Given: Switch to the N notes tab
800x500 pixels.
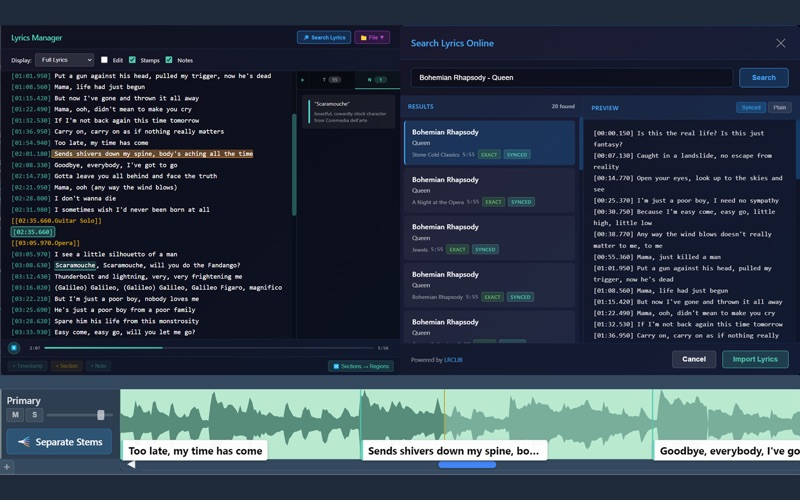Looking at the screenshot, I should 377,80.
